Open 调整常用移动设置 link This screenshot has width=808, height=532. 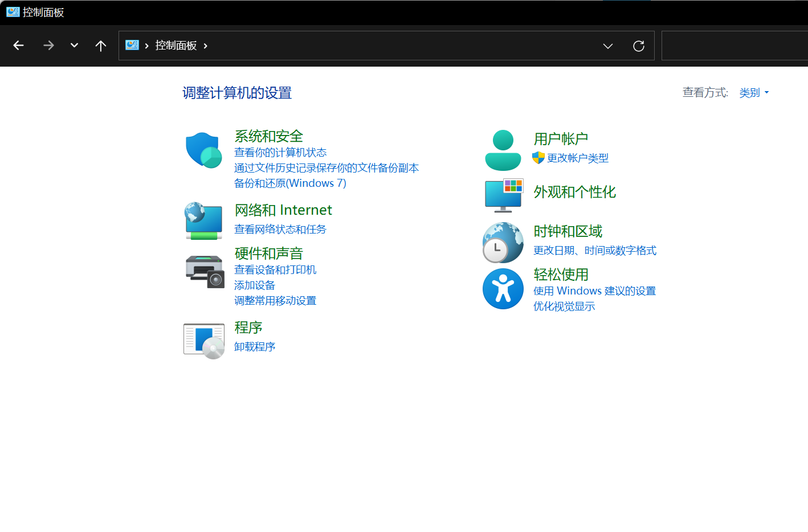[x=275, y=300]
